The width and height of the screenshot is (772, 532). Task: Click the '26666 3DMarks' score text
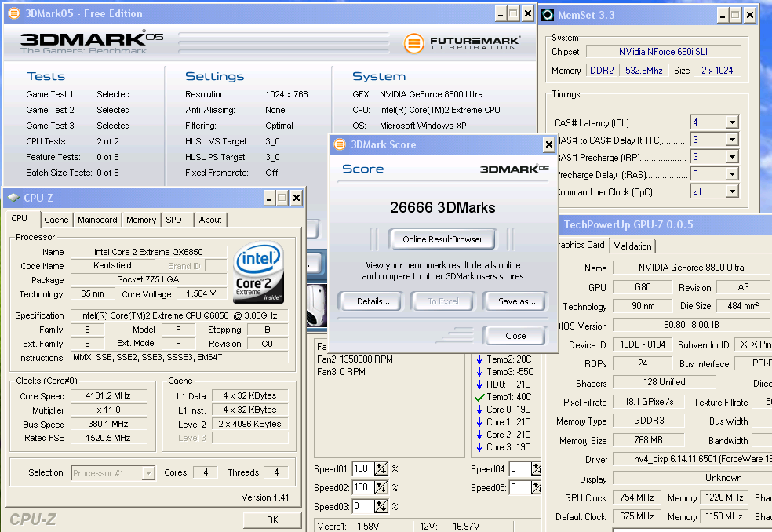coord(442,207)
